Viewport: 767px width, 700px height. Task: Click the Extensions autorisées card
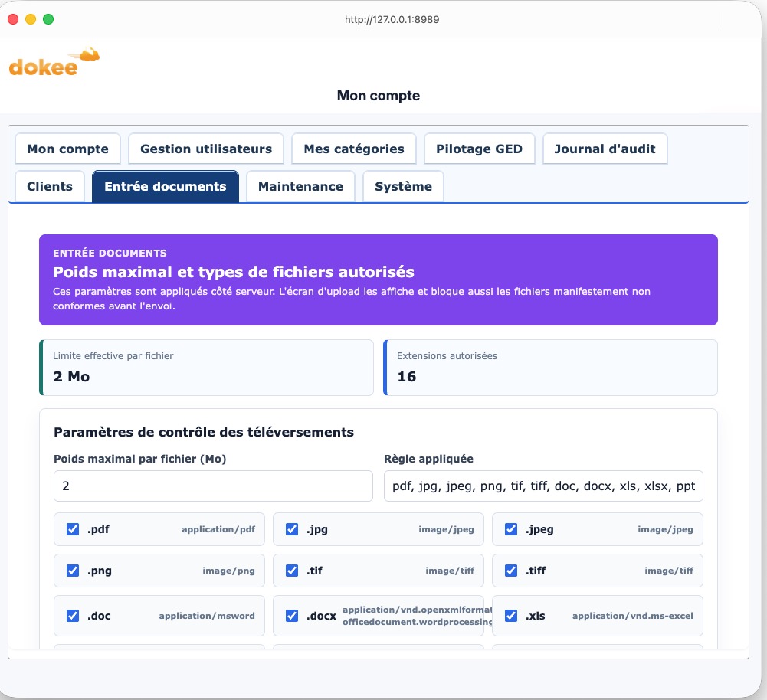(550, 368)
